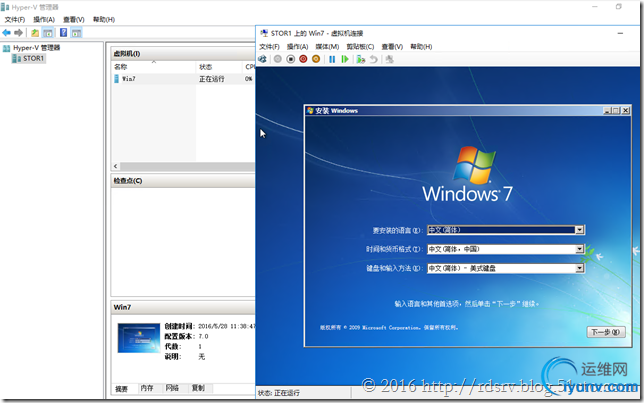Open 媒体(M) menu in VM connection
The height and width of the screenshot is (403, 644).
tap(327, 46)
